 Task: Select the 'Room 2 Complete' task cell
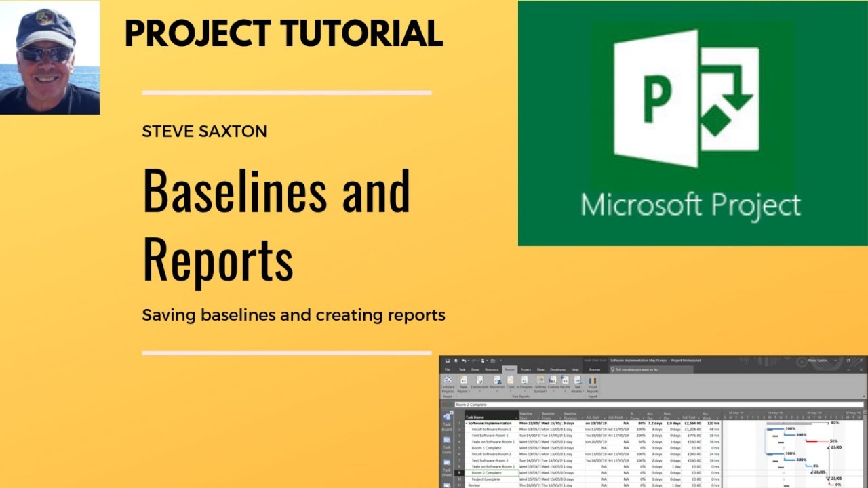492,473
